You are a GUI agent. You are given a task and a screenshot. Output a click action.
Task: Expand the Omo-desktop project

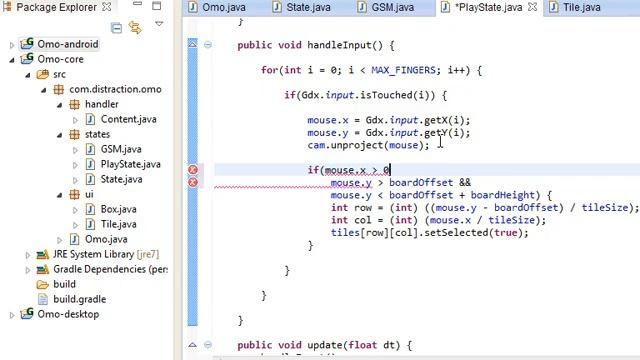pos(12,315)
